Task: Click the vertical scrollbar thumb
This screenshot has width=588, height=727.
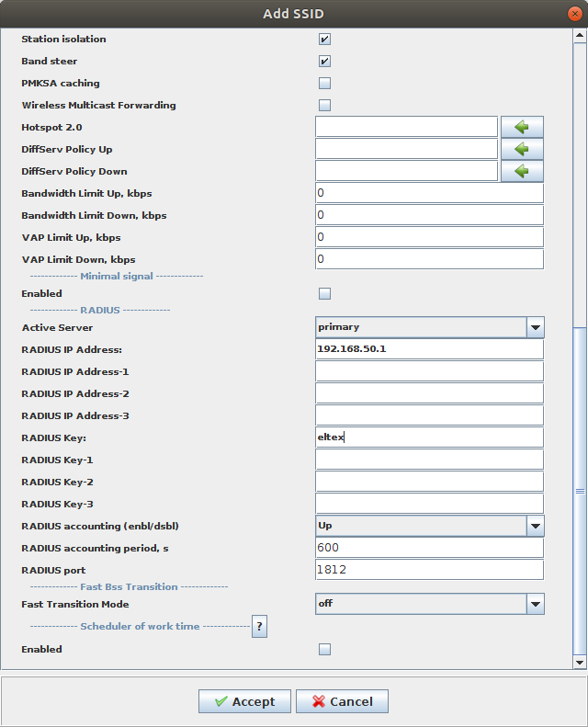Action: pyautogui.click(x=580, y=490)
